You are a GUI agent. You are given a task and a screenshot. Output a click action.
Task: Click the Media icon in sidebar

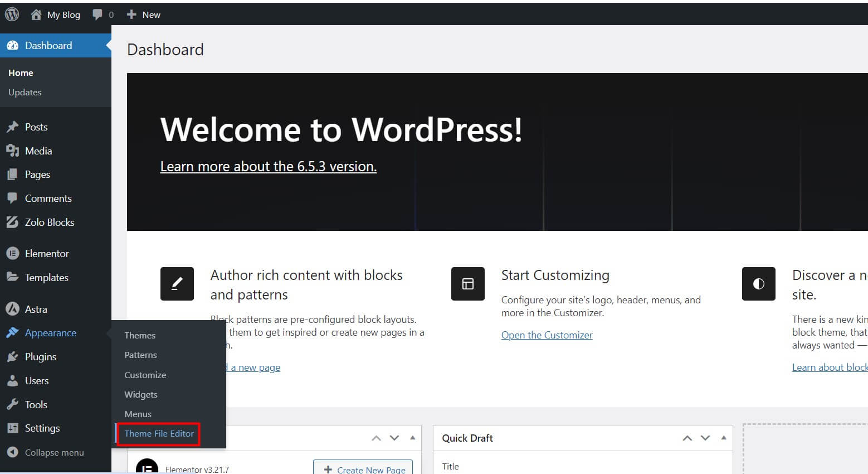pyautogui.click(x=12, y=151)
